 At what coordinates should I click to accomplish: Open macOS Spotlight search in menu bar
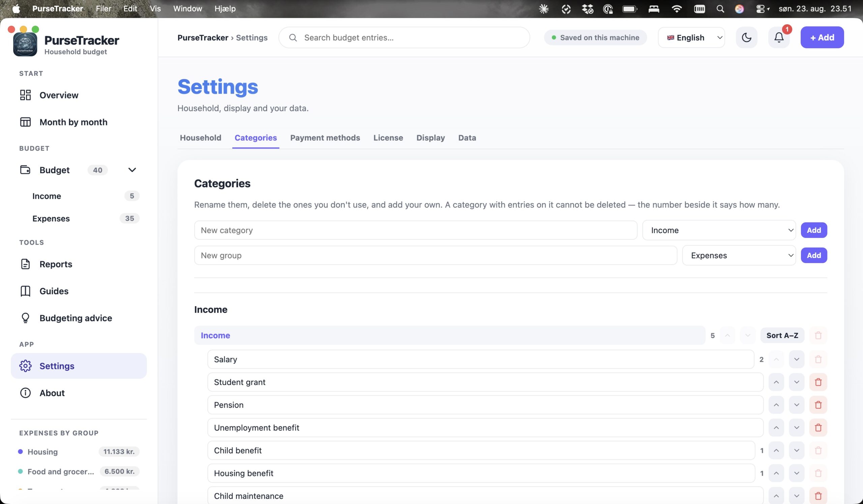pyautogui.click(x=720, y=9)
